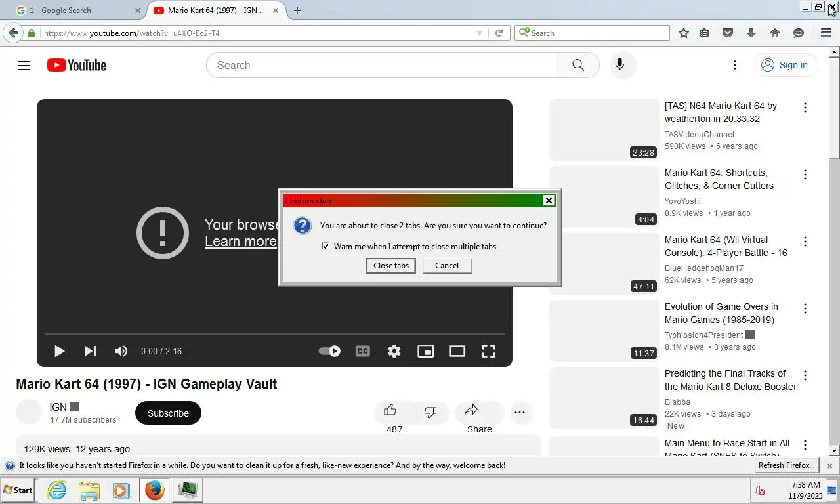The height and width of the screenshot is (504, 840).
Task: Launch Internet Explorer from taskbar
Action: coord(57,490)
